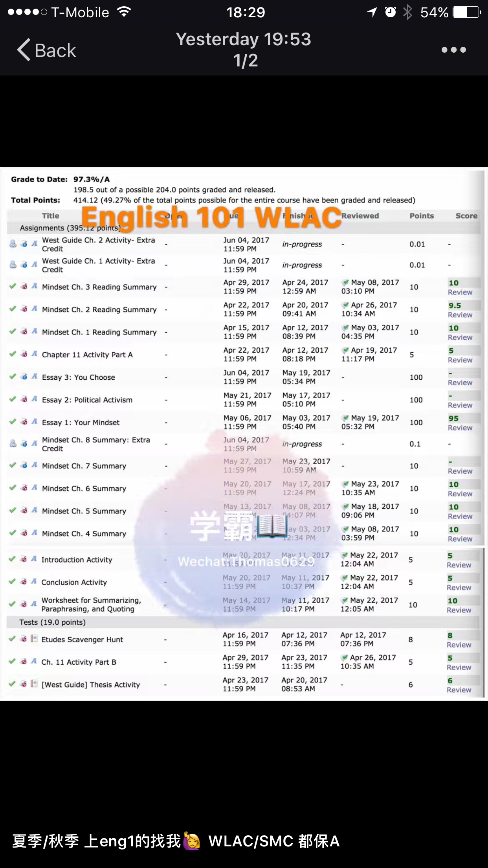Open Review link for Mindset Ch. 2 Reading Summary
The image size is (488, 868).
tap(460, 315)
